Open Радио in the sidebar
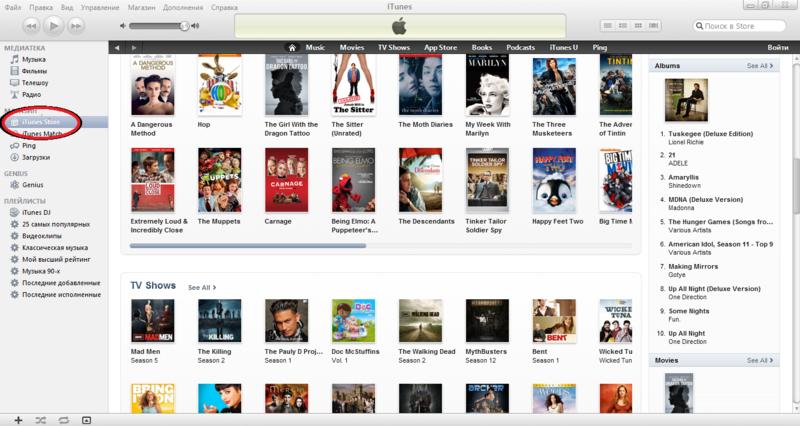This screenshot has height=426, width=800. coord(31,94)
